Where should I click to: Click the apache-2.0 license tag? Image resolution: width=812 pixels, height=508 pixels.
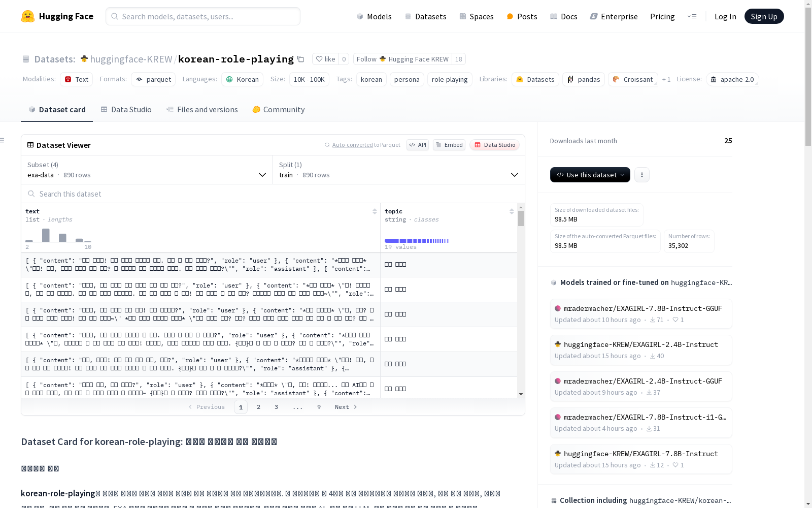point(732,79)
